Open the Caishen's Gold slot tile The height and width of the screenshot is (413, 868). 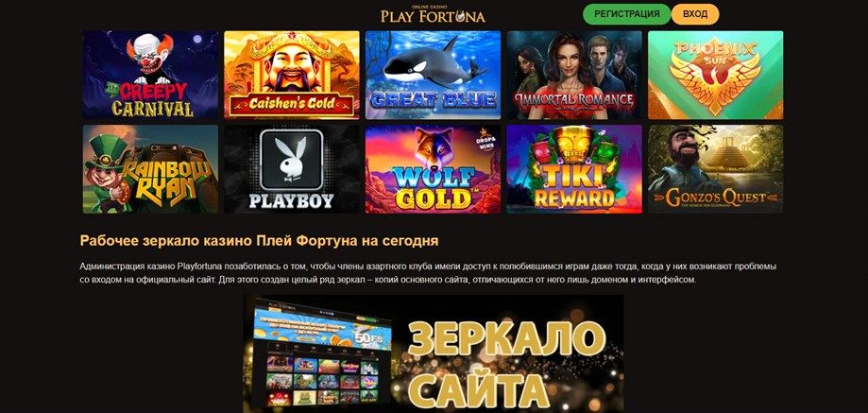pyautogui.click(x=292, y=75)
